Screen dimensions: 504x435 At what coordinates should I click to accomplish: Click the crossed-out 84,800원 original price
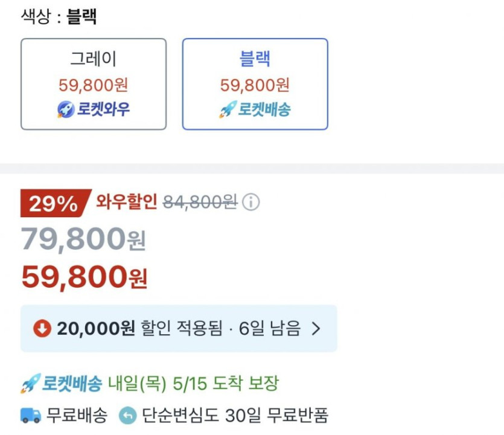200,202
